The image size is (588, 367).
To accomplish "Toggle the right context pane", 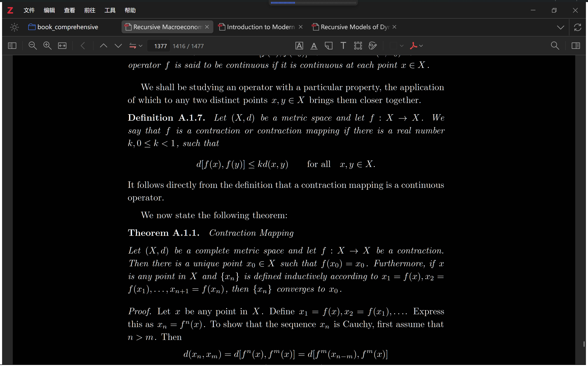I will 576,46.
